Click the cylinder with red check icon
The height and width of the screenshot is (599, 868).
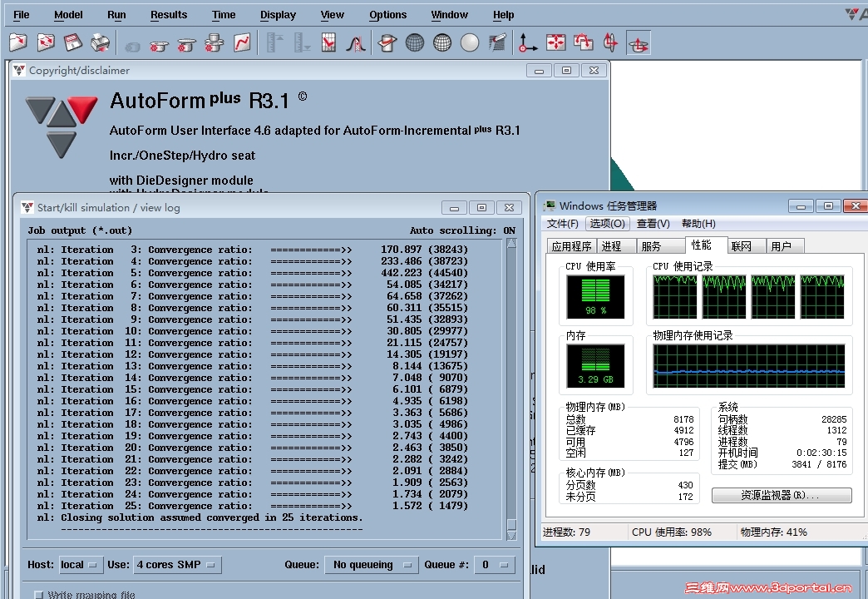[387, 42]
